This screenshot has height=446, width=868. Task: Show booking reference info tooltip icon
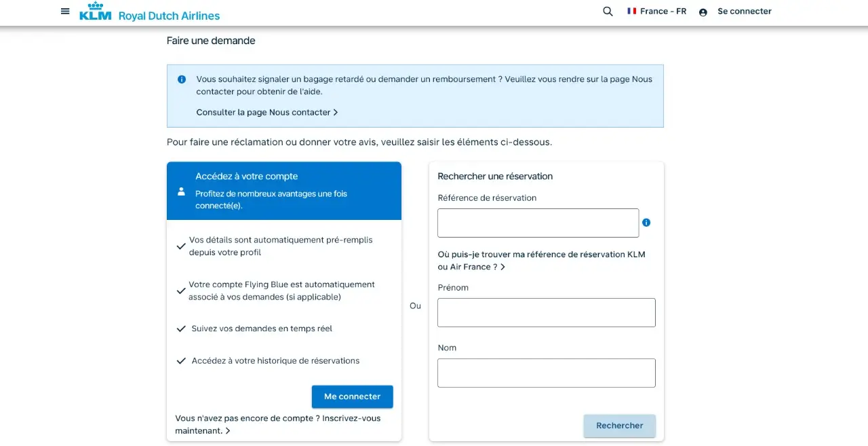coord(646,223)
